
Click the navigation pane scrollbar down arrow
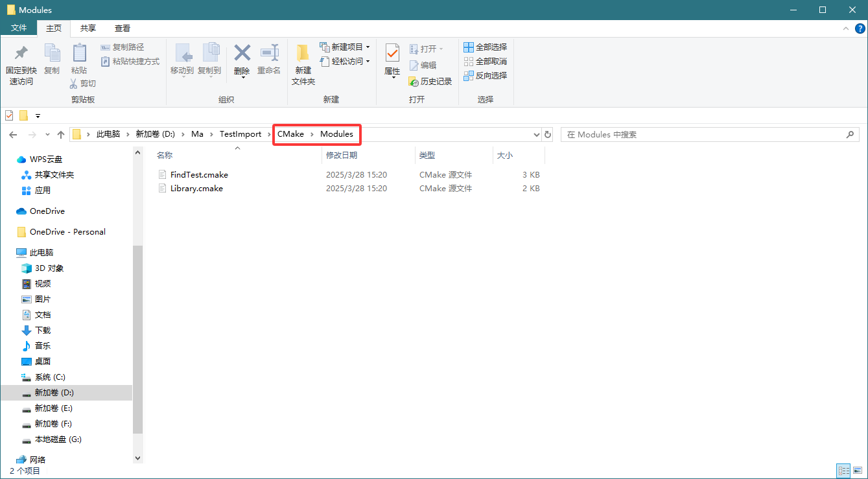137,458
